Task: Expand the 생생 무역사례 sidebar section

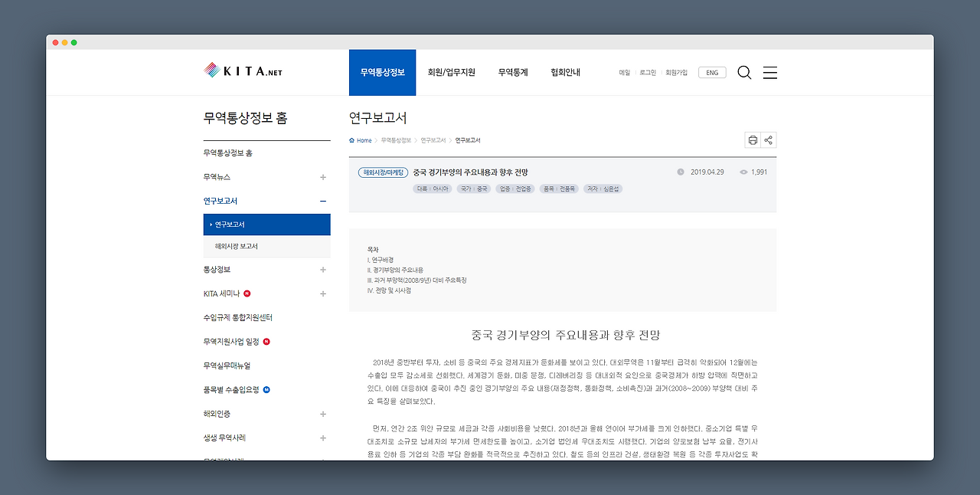Action: point(323,438)
